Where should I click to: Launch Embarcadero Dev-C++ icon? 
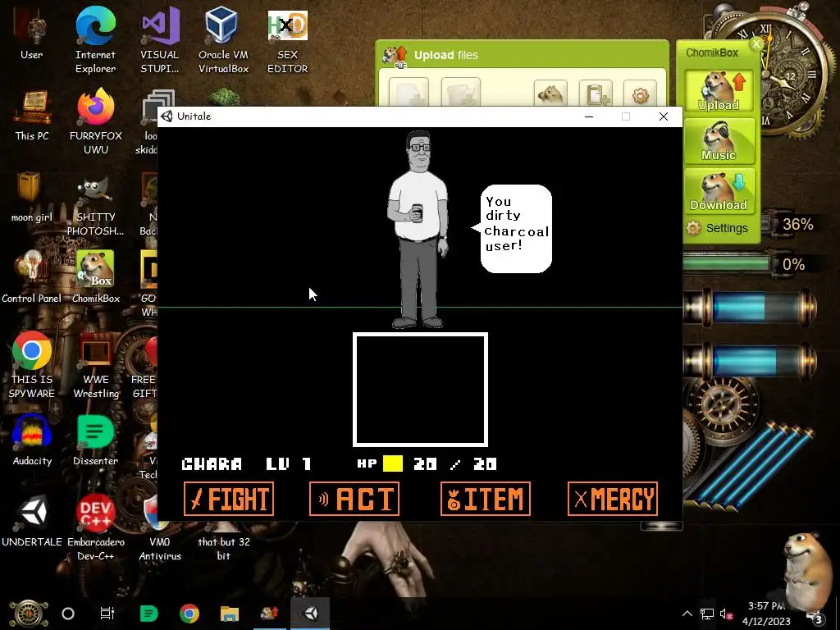(95, 527)
